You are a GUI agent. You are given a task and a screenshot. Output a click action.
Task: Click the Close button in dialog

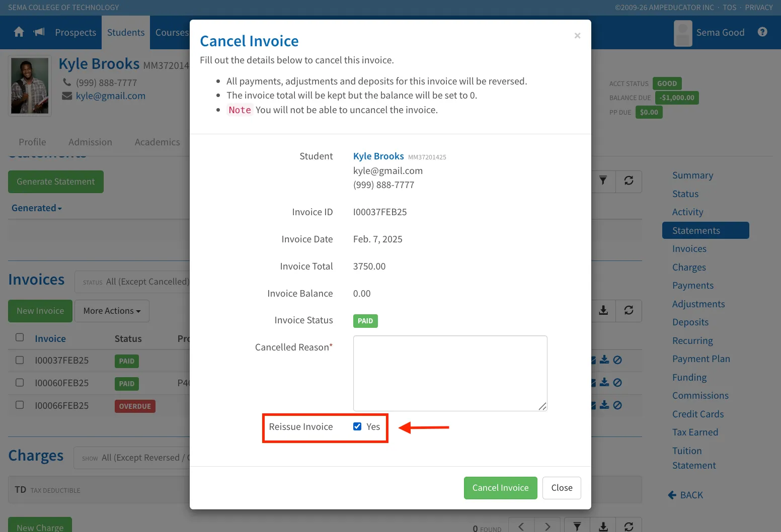562,488
